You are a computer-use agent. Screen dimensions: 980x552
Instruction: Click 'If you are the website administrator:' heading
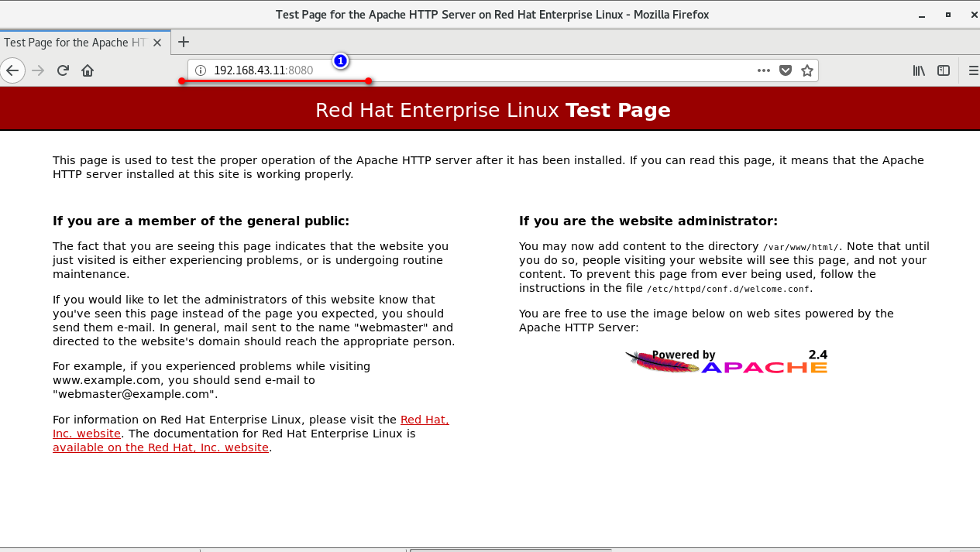point(648,221)
